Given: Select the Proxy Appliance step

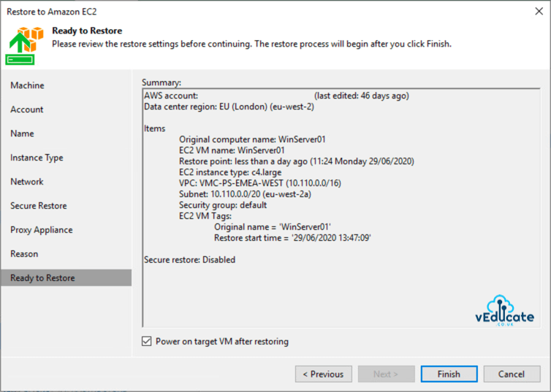Looking at the screenshot, I should click(41, 230).
